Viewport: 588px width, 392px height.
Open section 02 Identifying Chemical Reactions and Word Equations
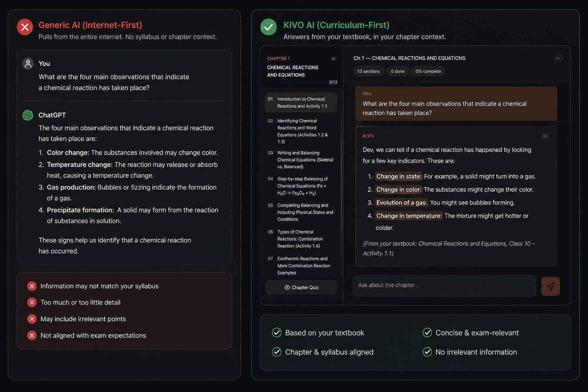point(301,131)
